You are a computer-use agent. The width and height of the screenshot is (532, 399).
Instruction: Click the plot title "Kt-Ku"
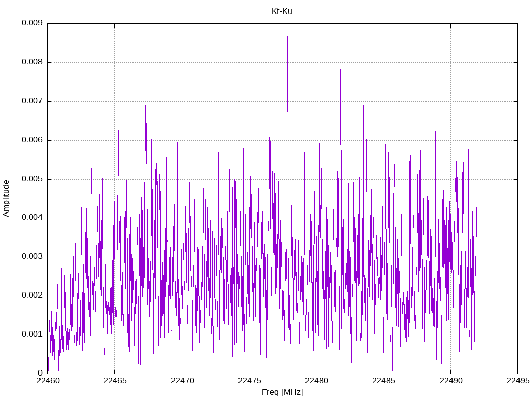click(x=282, y=11)
